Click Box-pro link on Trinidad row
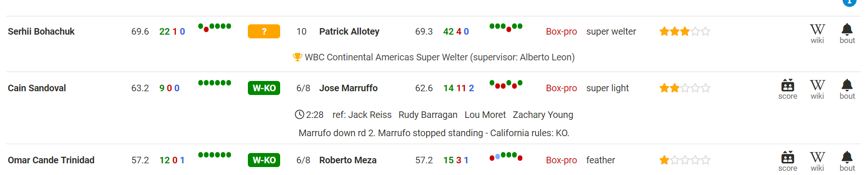 coord(561,160)
